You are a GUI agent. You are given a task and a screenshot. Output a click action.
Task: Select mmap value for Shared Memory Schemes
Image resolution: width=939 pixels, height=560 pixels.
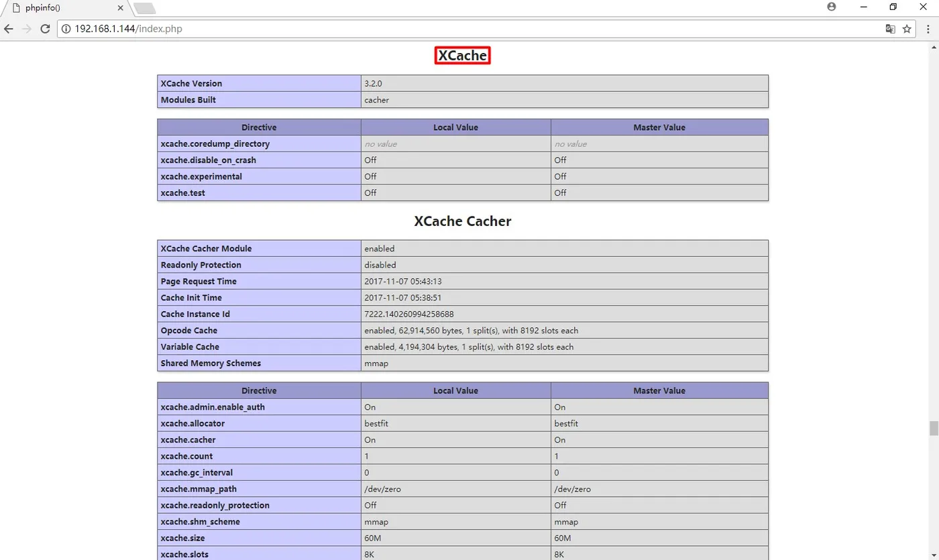(x=376, y=363)
